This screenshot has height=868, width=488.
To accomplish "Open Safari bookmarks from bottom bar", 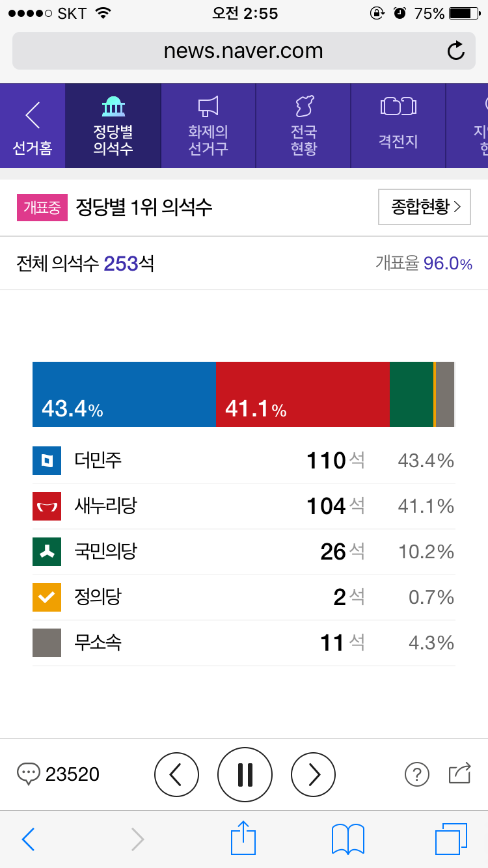I will coord(347,839).
